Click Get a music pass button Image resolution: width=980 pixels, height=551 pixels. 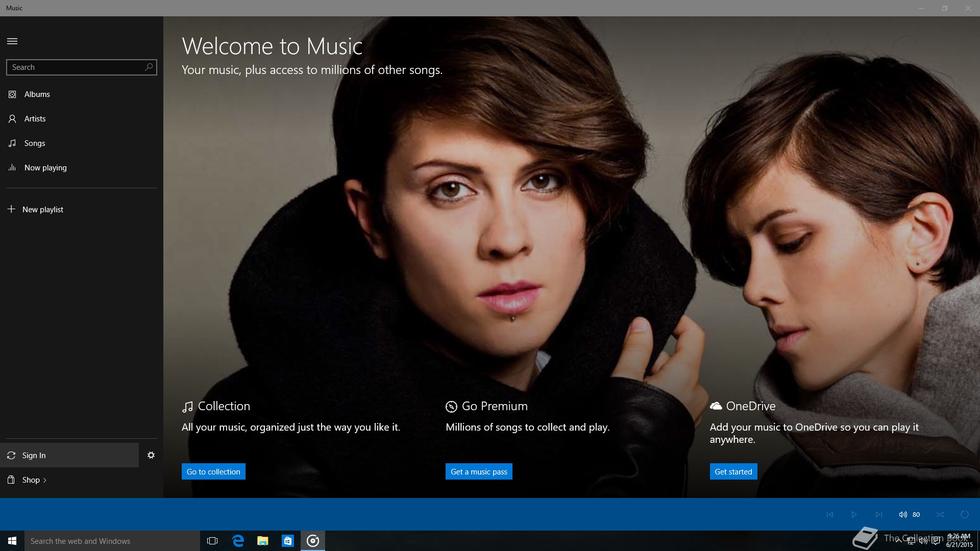click(x=479, y=471)
